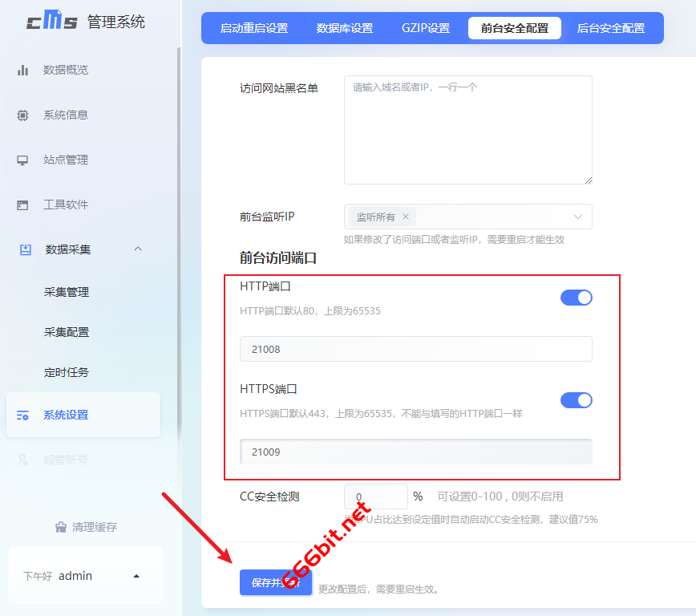Click the 数据采集 save icon
The image size is (696, 616).
(26, 249)
